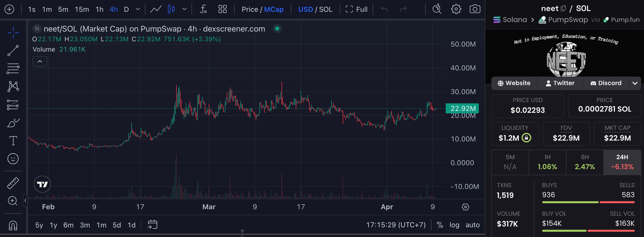Toggle chart to Price mode

pos(250,10)
